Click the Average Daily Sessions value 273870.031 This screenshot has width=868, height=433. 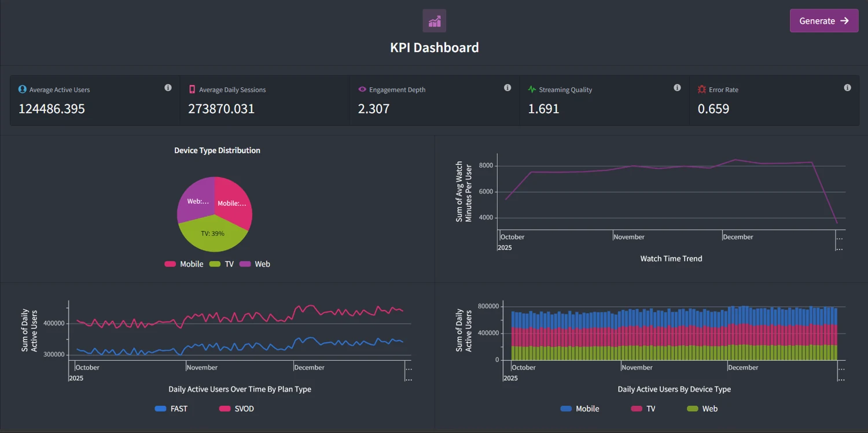click(x=221, y=109)
